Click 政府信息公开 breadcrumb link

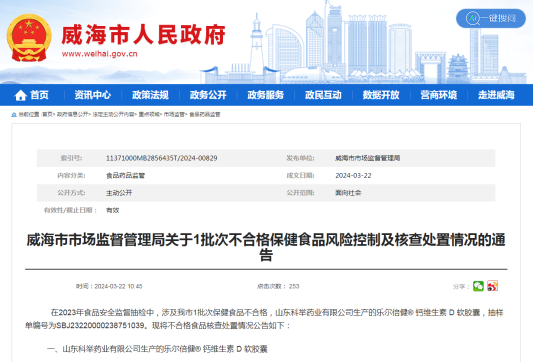(x=72, y=115)
